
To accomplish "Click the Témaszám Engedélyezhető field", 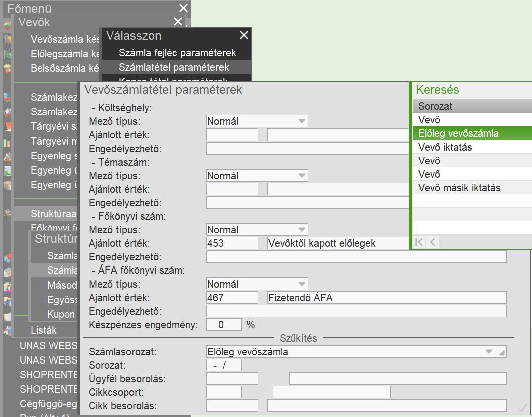I will [x=307, y=203].
